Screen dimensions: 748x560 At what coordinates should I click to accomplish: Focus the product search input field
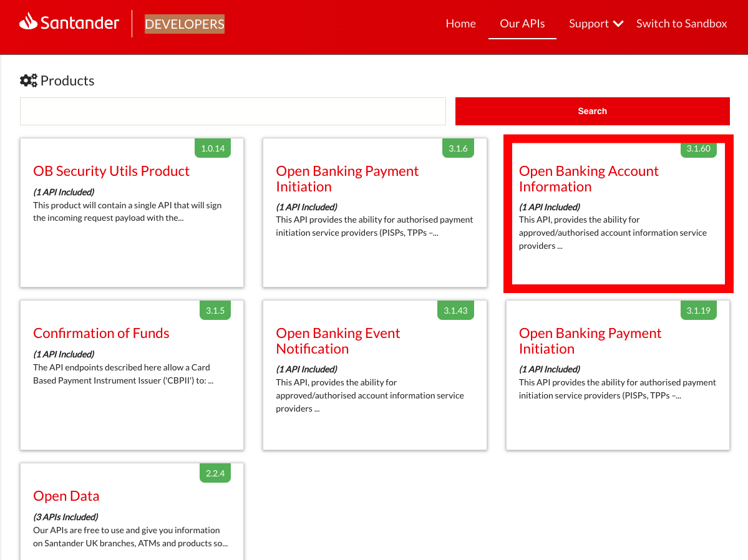tap(233, 111)
